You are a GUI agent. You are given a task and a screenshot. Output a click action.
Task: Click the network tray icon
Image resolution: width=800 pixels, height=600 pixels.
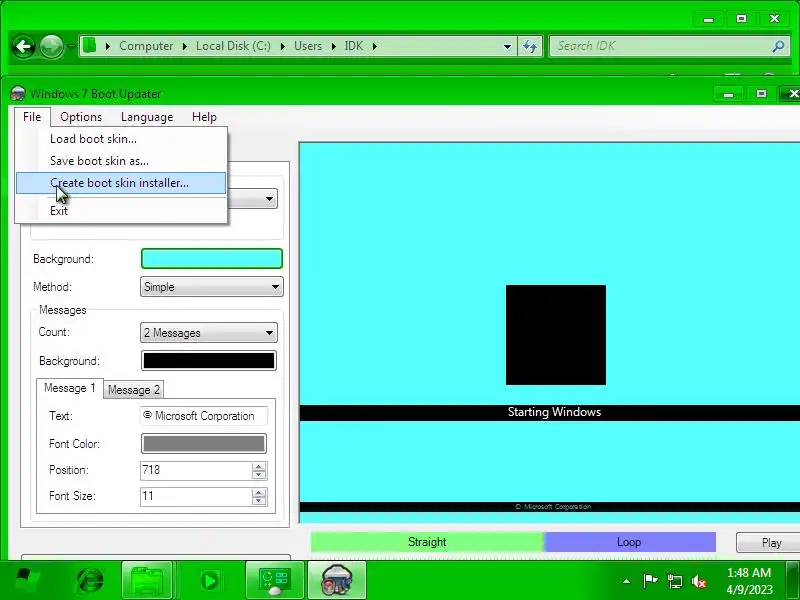(674, 581)
